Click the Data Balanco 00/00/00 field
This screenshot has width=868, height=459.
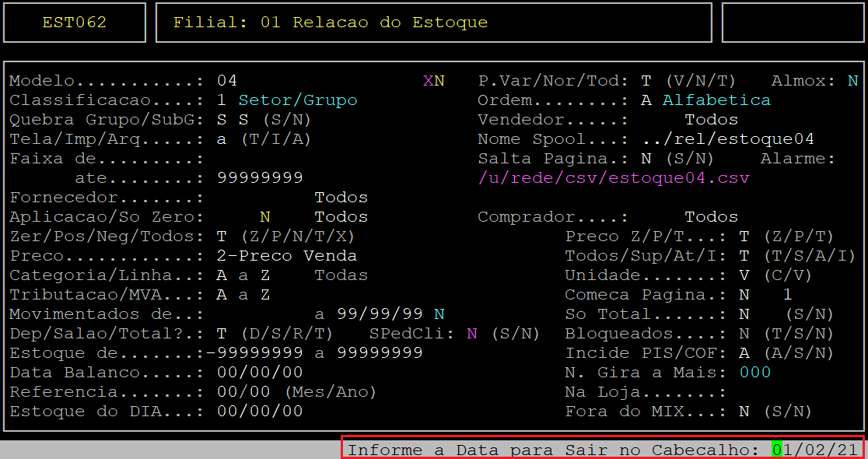(260, 373)
